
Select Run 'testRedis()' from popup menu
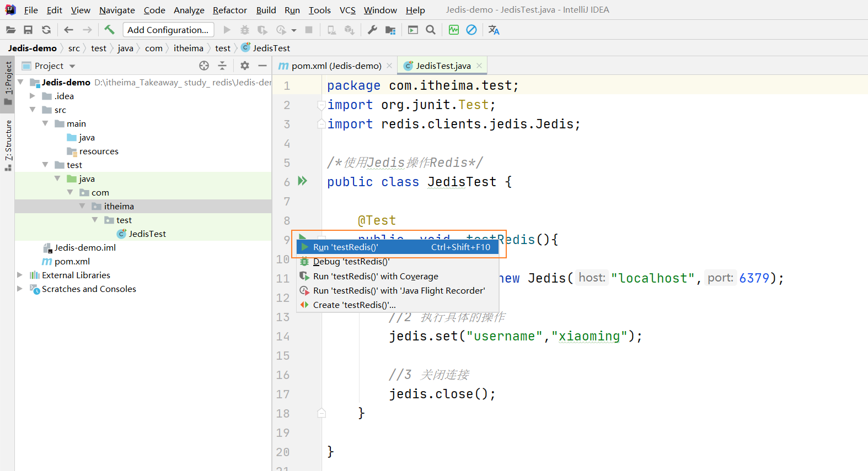click(397, 247)
